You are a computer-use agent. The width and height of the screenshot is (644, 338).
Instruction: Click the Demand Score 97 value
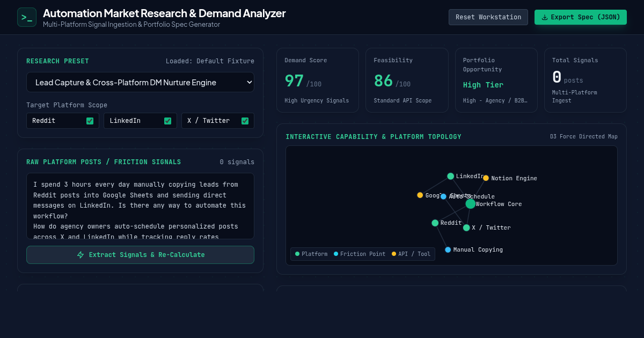(294, 80)
